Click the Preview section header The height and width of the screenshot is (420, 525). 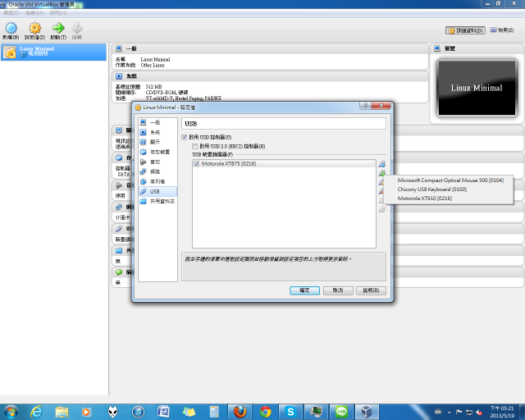pyautogui.click(x=477, y=48)
